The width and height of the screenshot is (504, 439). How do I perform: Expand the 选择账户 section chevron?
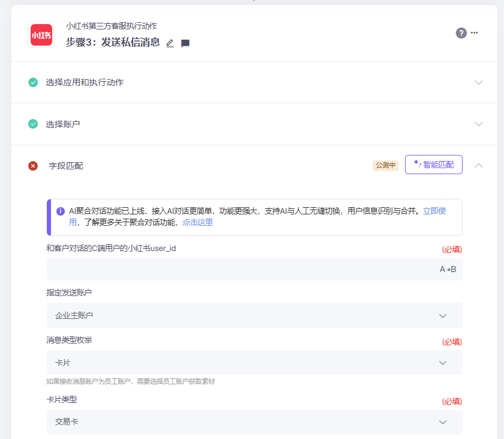click(x=478, y=124)
